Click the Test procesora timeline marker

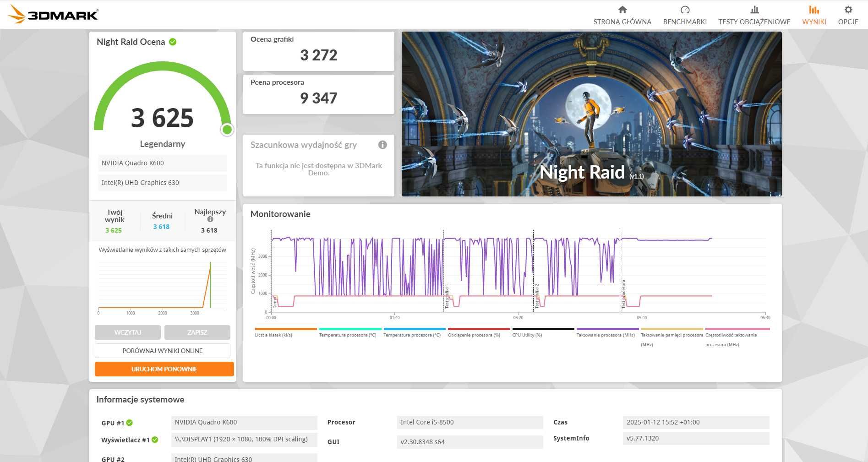click(x=623, y=294)
